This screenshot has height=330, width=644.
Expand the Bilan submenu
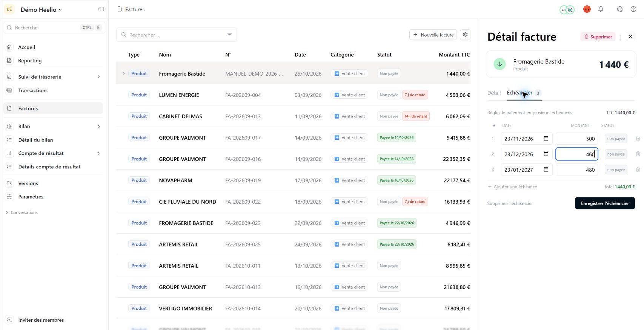point(99,126)
